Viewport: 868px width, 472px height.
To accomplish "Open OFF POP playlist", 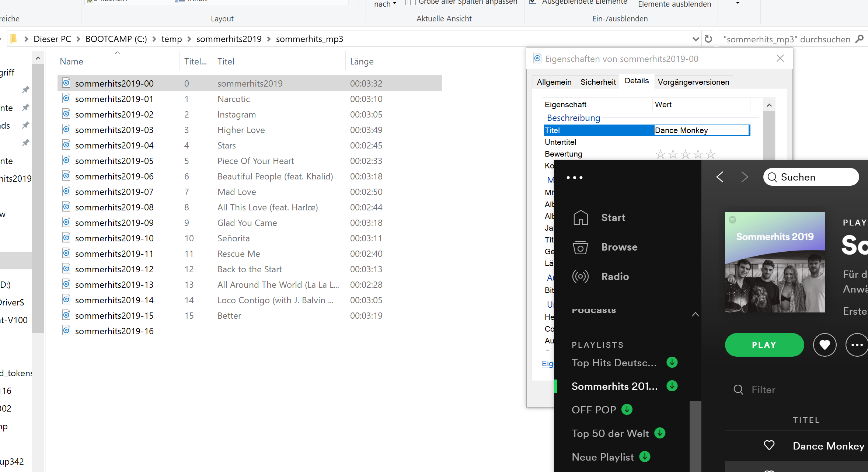I will coord(594,409).
